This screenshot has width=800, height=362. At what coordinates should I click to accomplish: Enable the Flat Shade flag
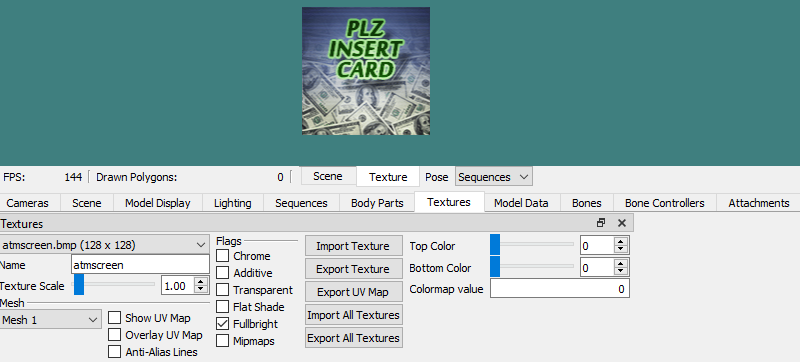tap(222, 307)
